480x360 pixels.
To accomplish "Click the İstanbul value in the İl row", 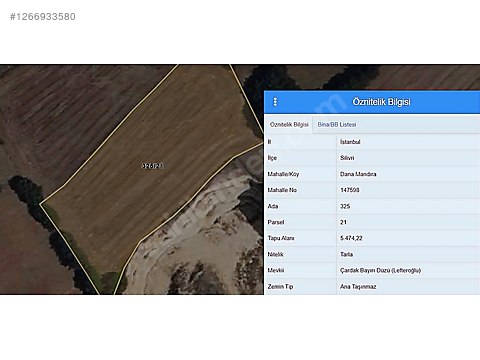I will coord(350,142).
